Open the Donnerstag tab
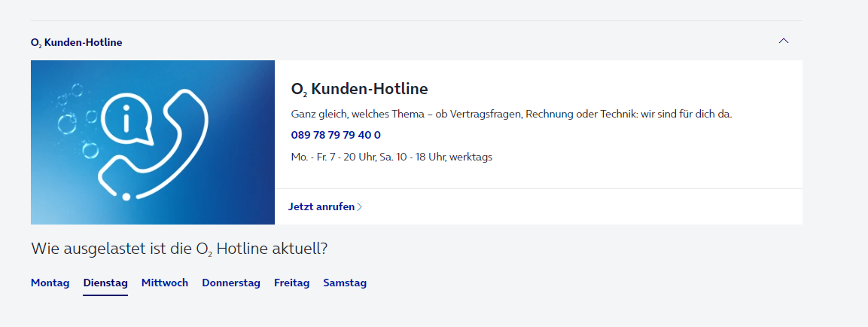 231,283
